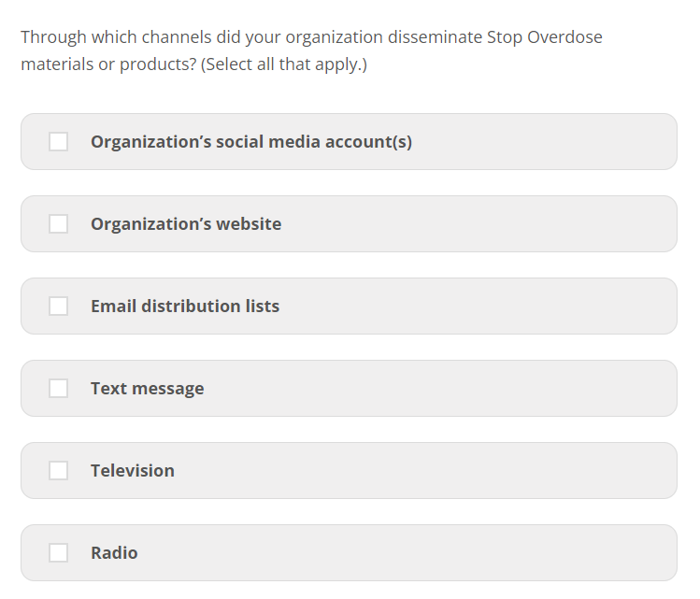
Task: Toggle the Radio checkbox
Action: click(58, 552)
